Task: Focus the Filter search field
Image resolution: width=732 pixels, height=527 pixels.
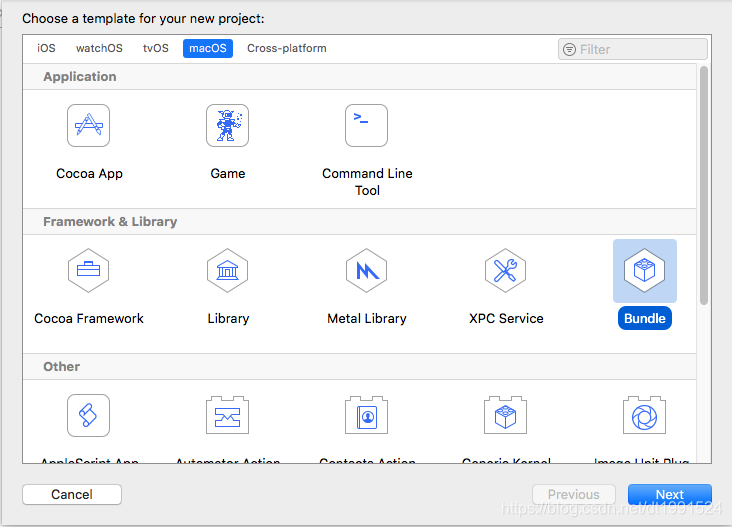Action: 633,49
